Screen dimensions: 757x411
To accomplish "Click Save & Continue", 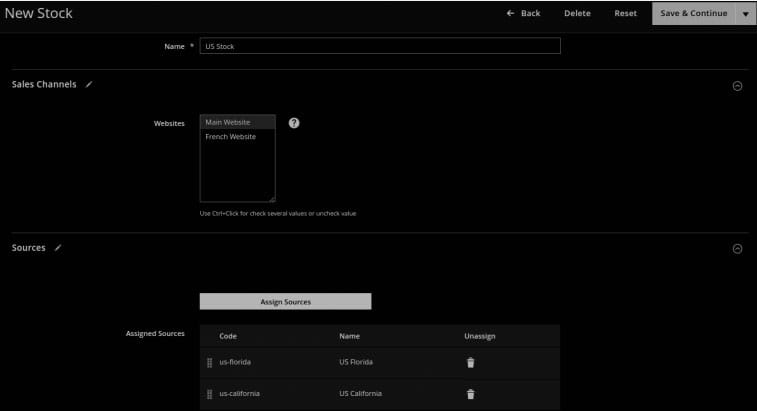I will click(x=693, y=13).
